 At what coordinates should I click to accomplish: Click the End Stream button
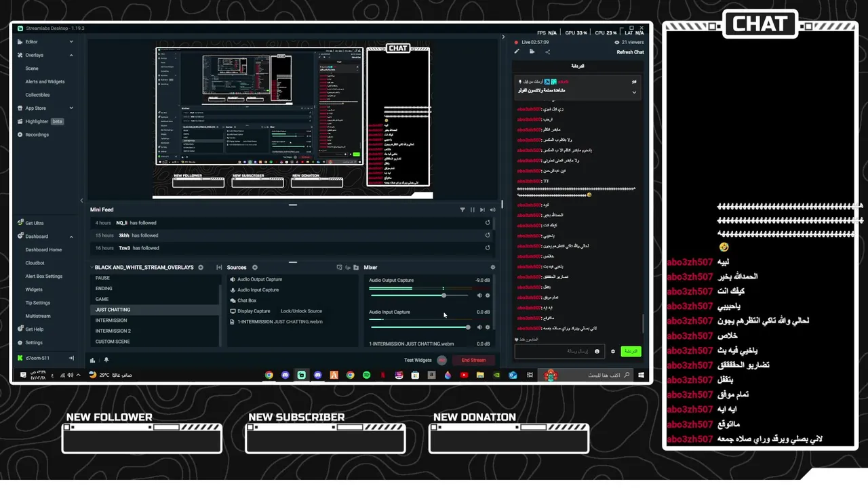[x=473, y=360]
